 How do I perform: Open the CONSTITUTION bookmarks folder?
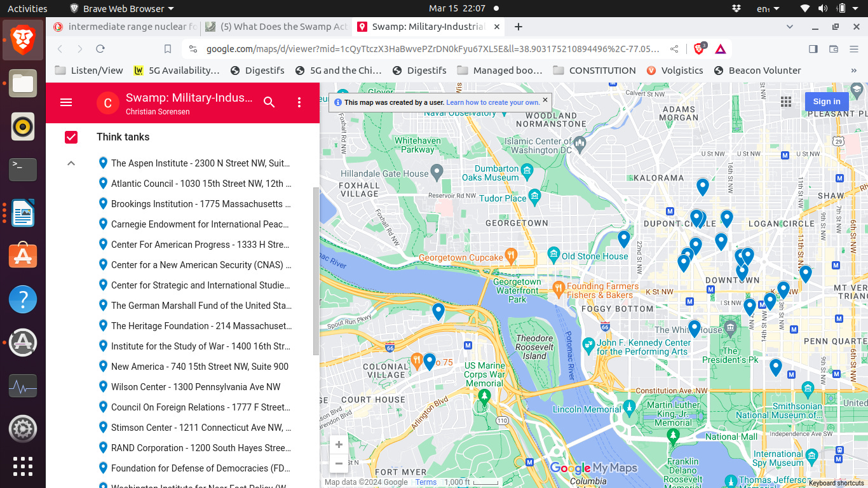pos(594,71)
